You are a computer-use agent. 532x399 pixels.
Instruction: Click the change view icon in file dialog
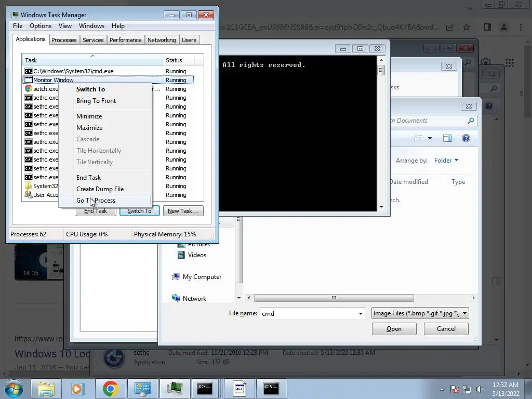point(419,138)
